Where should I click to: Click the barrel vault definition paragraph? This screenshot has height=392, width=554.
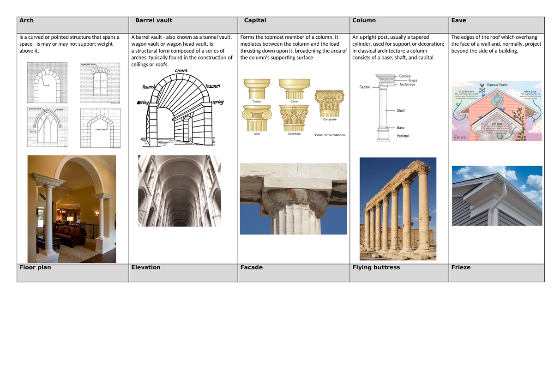182,51
